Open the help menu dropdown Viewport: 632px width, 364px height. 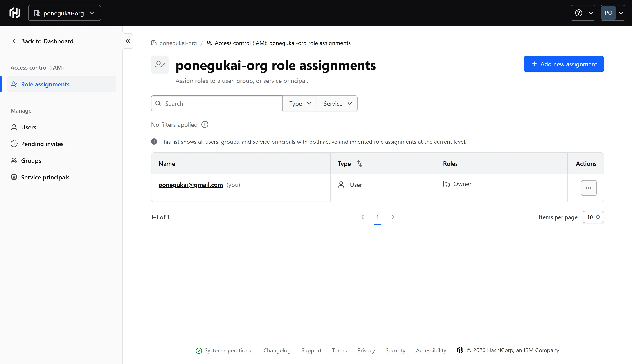[x=583, y=13]
